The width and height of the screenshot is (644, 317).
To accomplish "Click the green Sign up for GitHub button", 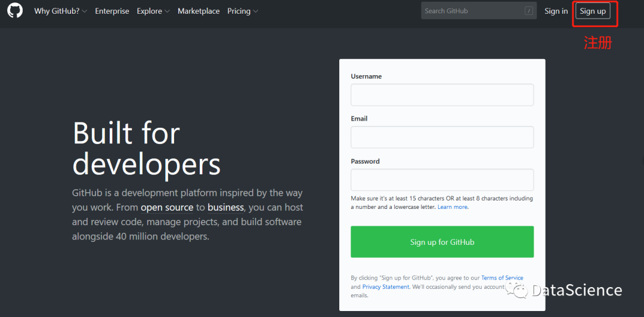I will tap(442, 242).
